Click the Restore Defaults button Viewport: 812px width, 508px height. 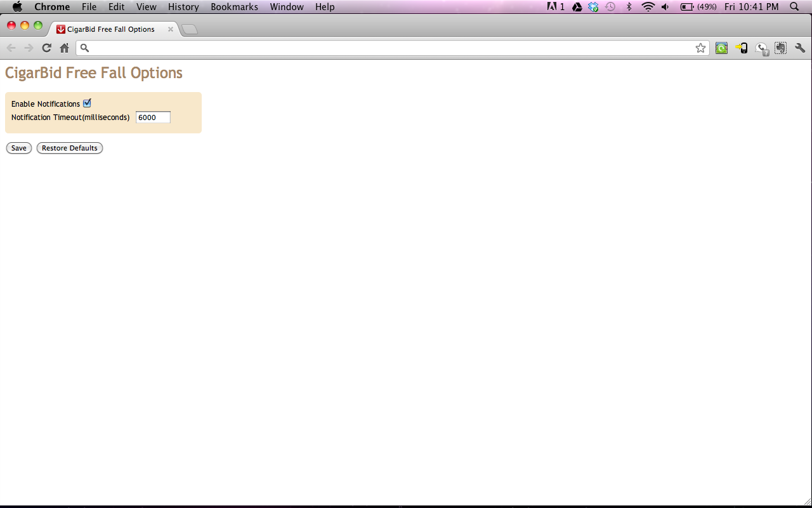70,148
